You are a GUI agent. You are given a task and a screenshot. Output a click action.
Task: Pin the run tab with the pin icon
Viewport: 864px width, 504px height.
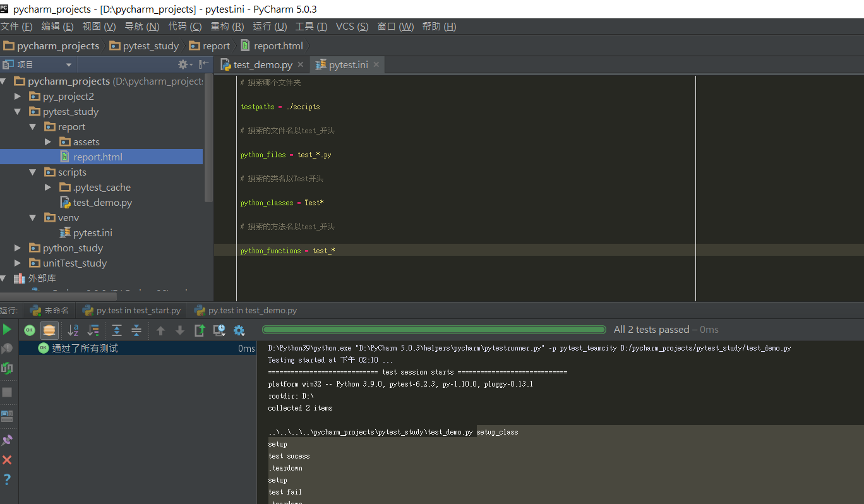(x=7, y=440)
